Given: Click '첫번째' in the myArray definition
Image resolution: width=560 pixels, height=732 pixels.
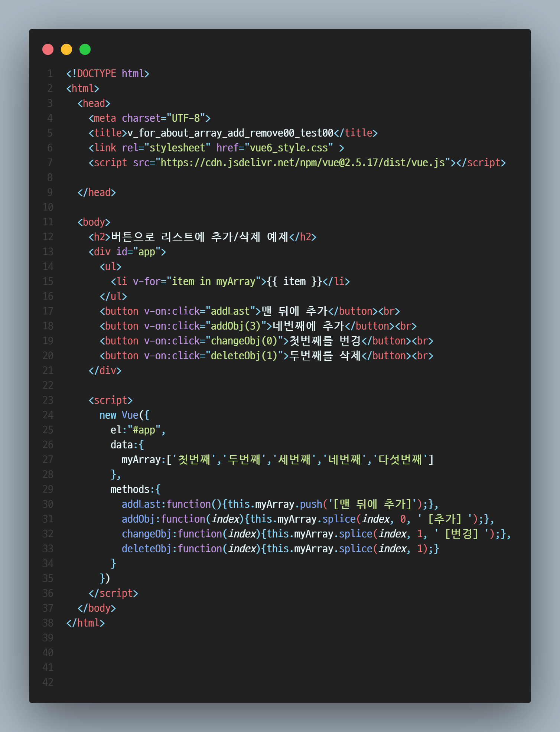Looking at the screenshot, I should [194, 460].
